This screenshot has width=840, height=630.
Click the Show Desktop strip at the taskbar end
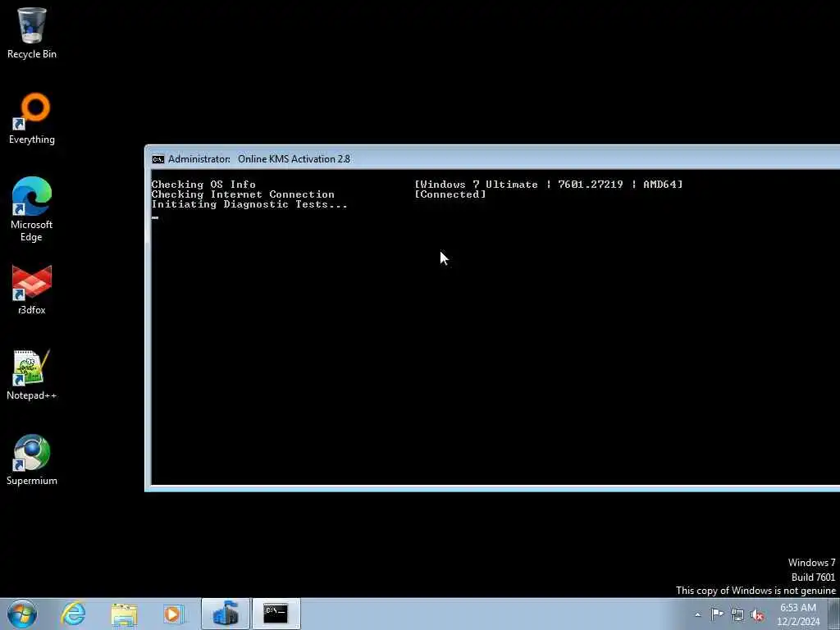coord(834,614)
